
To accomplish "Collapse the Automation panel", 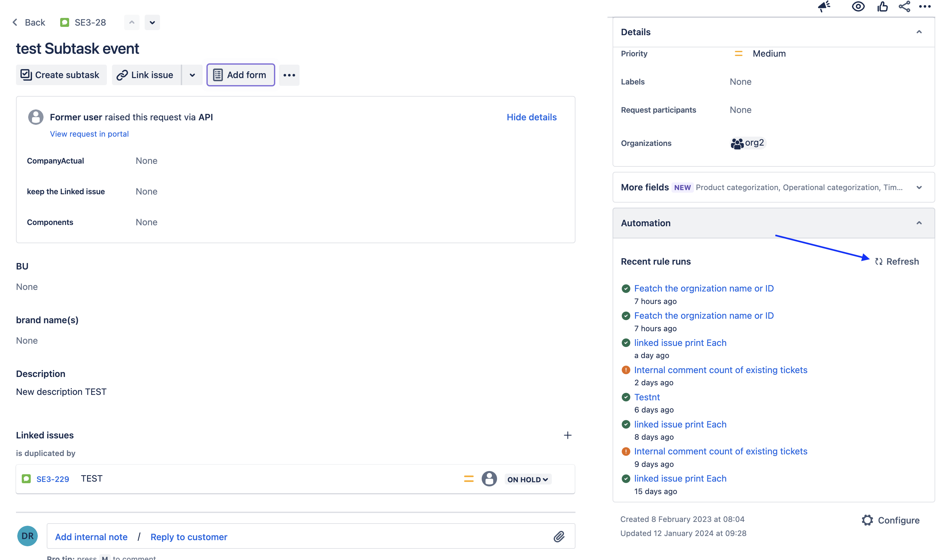I will (x=919, y=223).
